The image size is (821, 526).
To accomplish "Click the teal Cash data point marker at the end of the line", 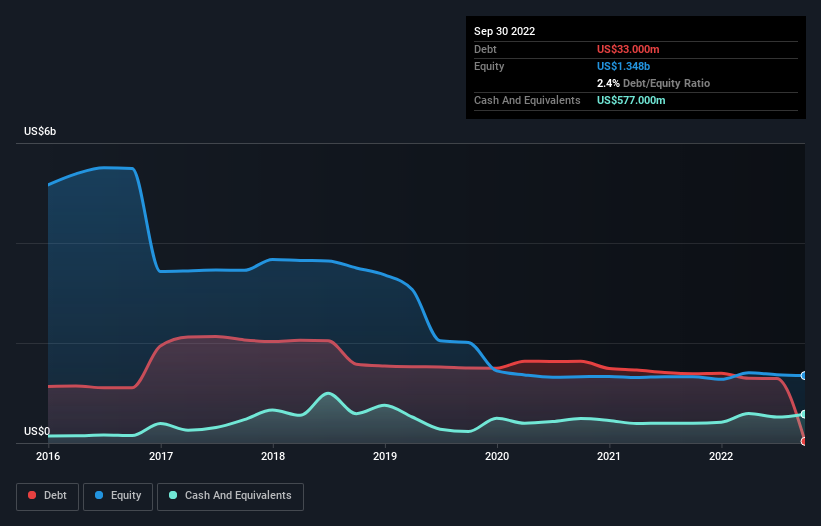I will [x=804, y=414].
